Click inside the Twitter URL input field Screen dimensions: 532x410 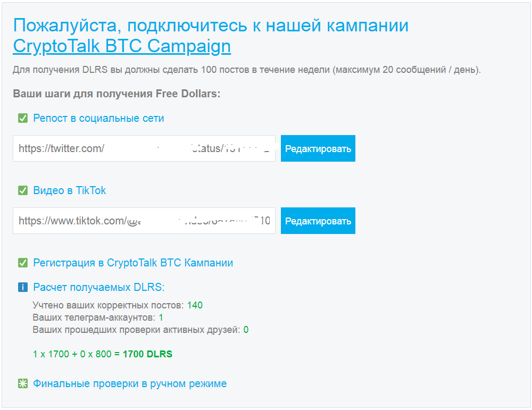[x=144, y=148]
